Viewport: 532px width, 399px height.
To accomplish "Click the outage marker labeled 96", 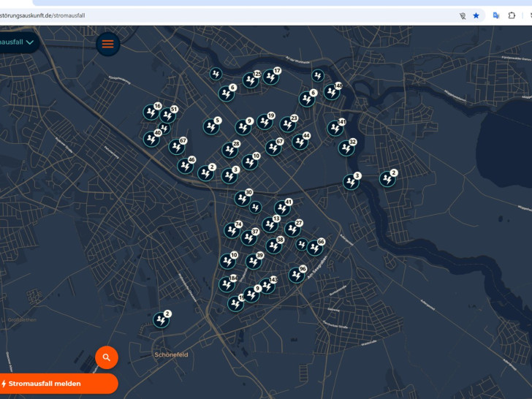I will point(296,275).
